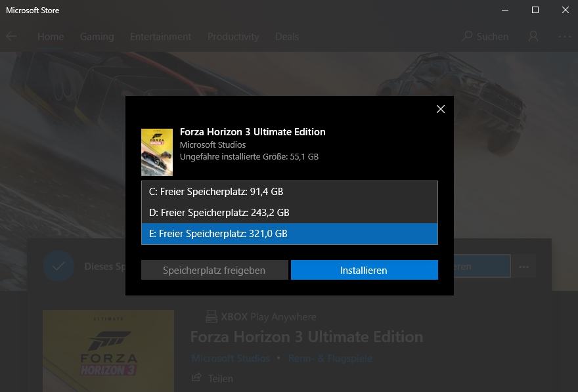578x392 pixels.
Task: Minimize the Microsoft Store window
Action: tap(505, 10)
